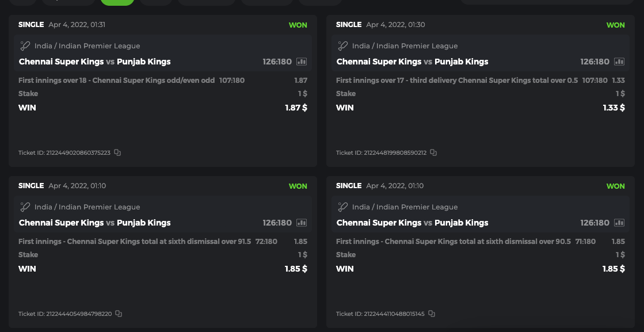
Task: Click cricket icon in the over 90.5 bet
Action: click(343, 207)
